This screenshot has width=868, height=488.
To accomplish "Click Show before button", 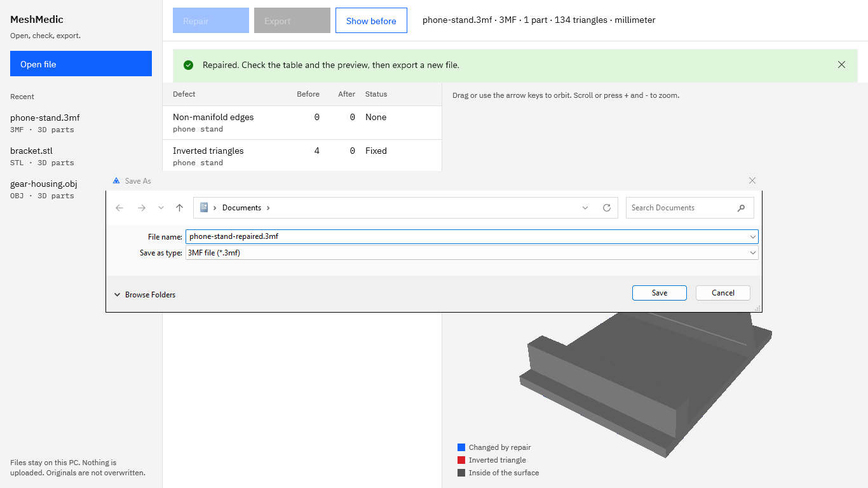I will [x=371, y=20].
